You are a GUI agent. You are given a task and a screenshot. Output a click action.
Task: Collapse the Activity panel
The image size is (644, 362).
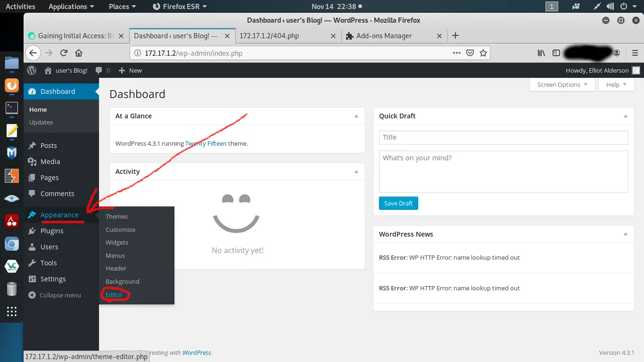[x=356, y=171]
